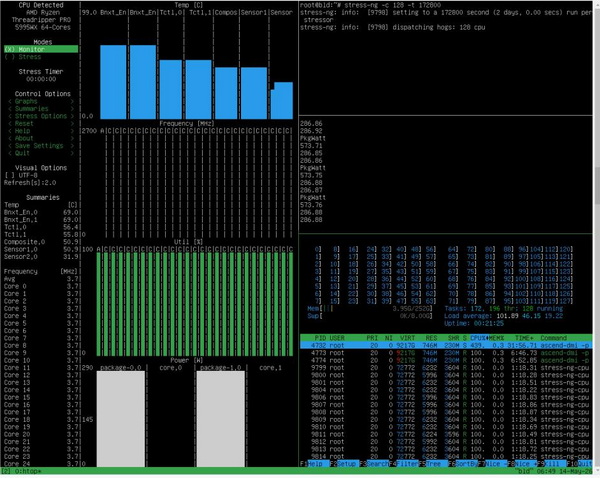Click the Refresh[s]:2.0 field
This screenshot has height=478, width=600.
(30, 183)
